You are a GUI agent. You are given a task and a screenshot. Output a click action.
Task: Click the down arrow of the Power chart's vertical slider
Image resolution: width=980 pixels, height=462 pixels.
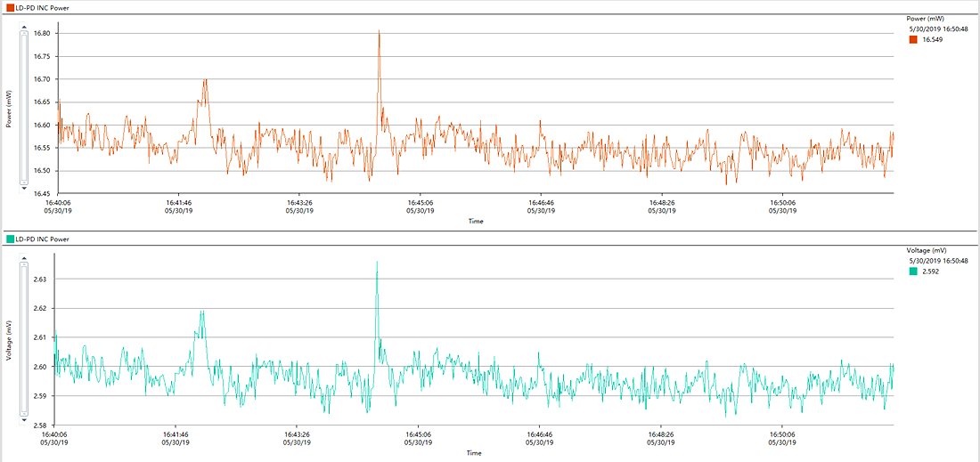[x=24, y=188]
